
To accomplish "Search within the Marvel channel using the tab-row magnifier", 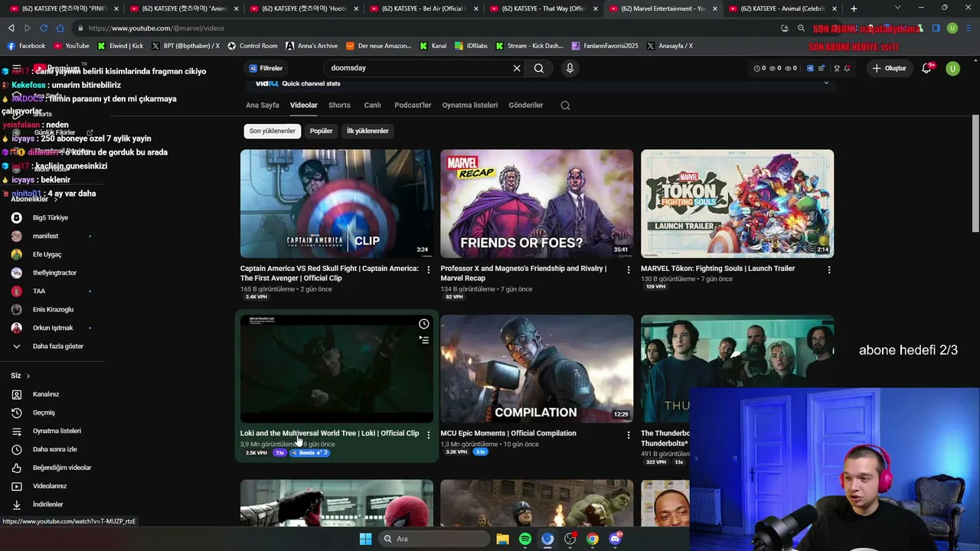I will pos(565,106).
